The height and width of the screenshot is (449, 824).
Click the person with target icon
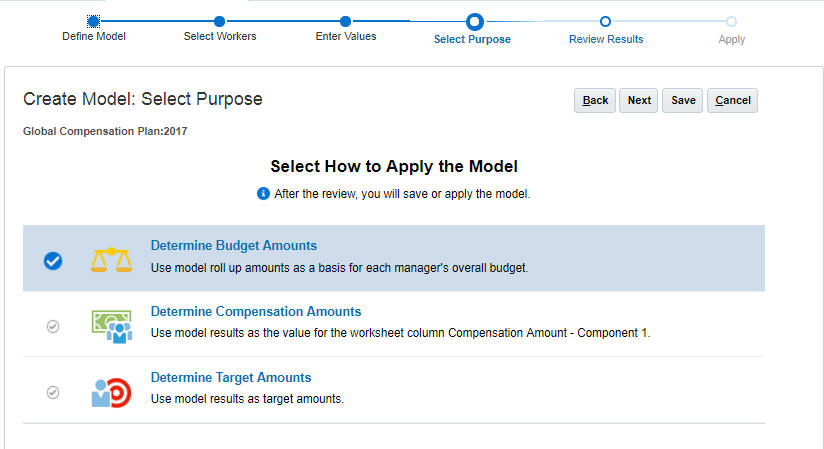click(112, 391)
